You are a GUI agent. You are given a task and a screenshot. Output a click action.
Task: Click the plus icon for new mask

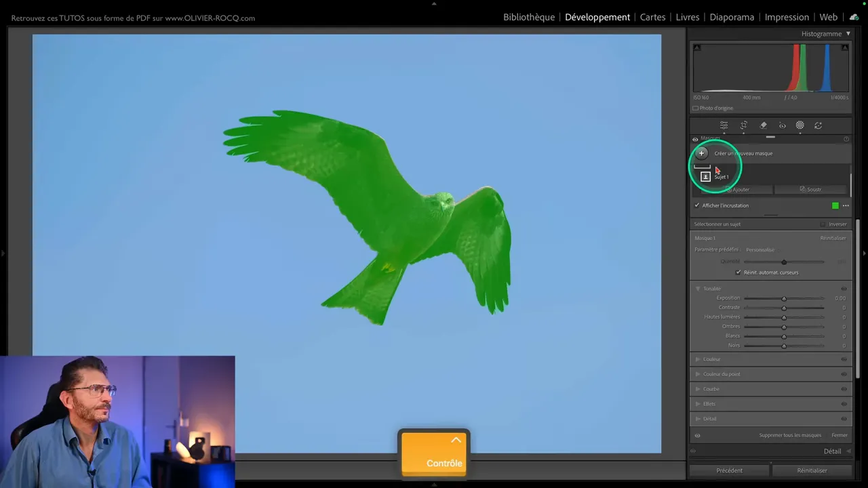tap(701, 153)
